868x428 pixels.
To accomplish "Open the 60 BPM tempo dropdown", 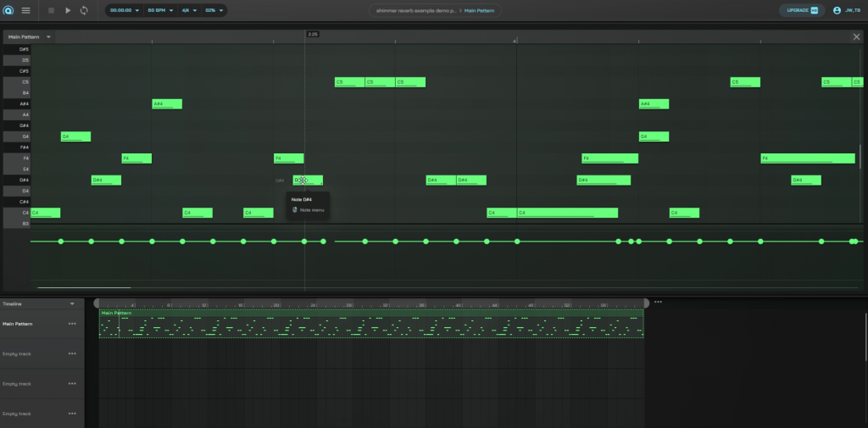I will tap(160, 10).
